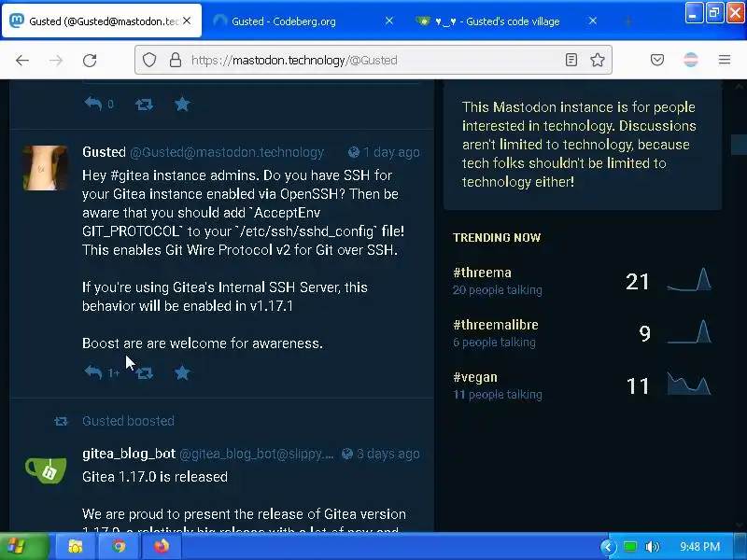Focus the address bar URL field
The height and width of the screenshot is (560, 747).
pos(373,60)
